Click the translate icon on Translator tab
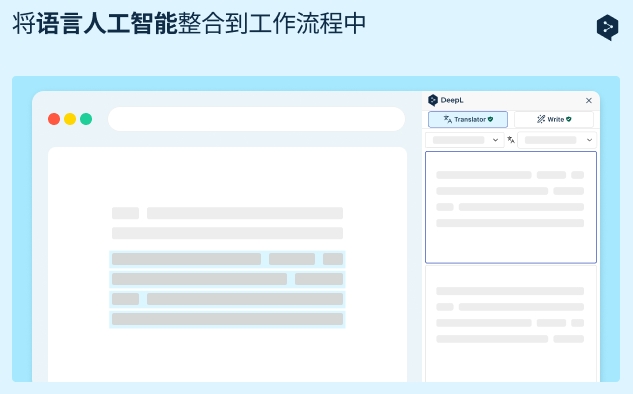 pos(448,119)
